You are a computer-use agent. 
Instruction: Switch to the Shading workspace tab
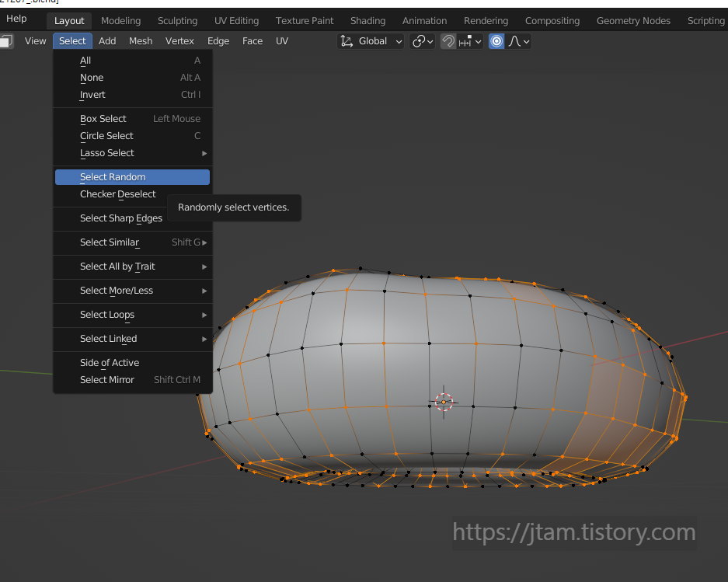367,21
